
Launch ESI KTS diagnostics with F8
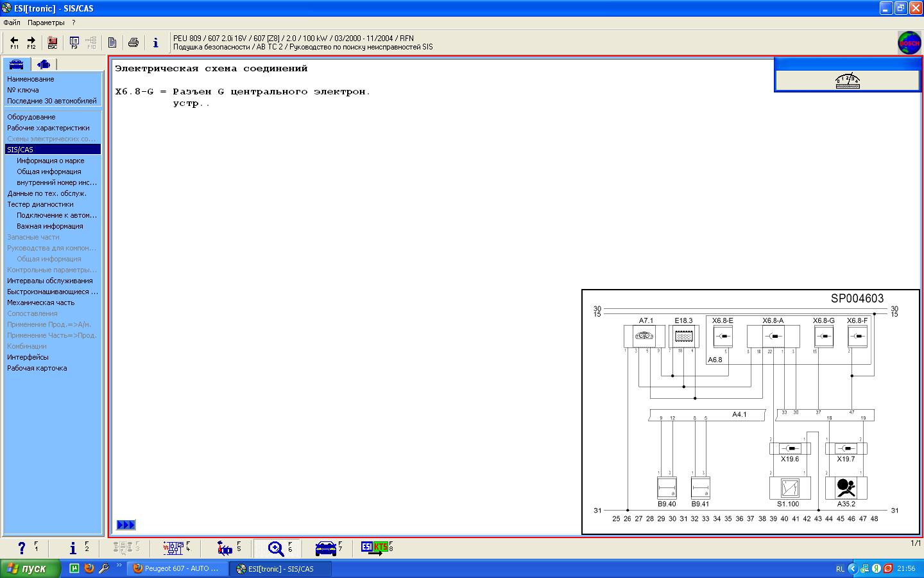pos(377,547)
